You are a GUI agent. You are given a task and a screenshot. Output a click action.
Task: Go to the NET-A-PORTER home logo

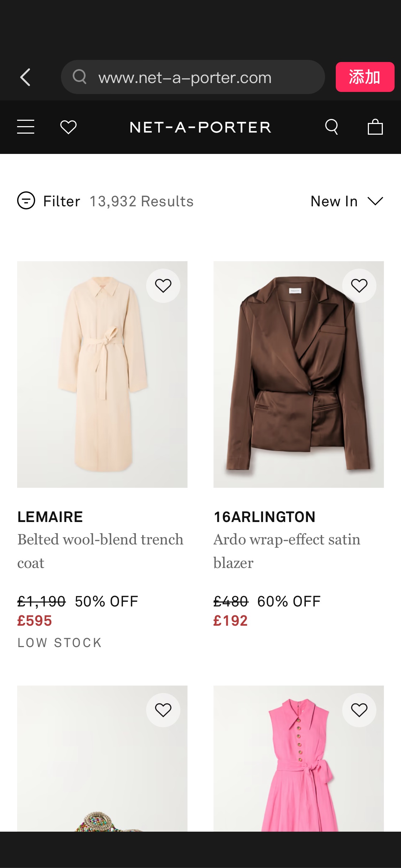[x=200, y=127]
